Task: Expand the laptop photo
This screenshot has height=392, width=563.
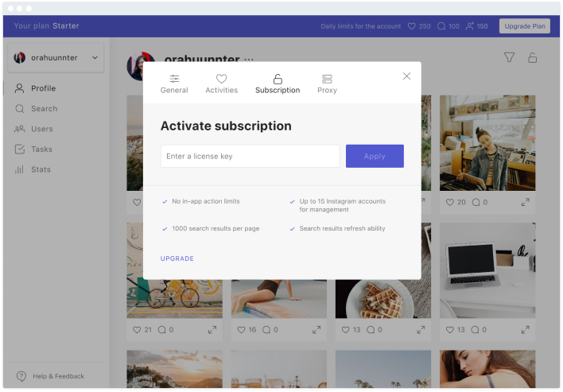Action: point(526,330)
